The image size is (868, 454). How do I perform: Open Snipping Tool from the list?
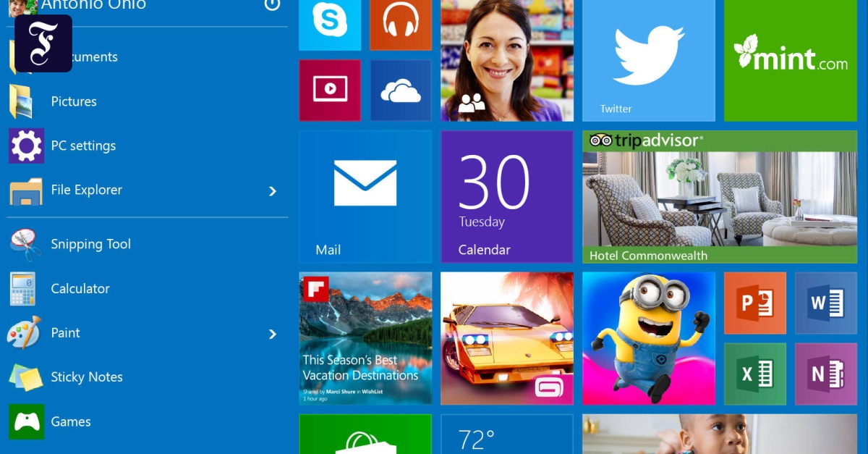[90, 245]
